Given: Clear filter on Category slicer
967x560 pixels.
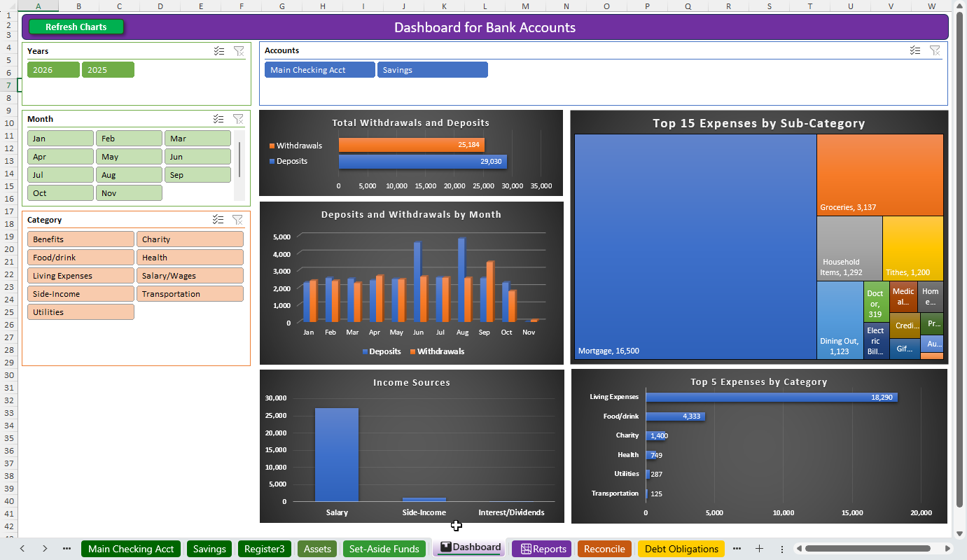Looking at the screenshot, I should (x=239, y=220).
